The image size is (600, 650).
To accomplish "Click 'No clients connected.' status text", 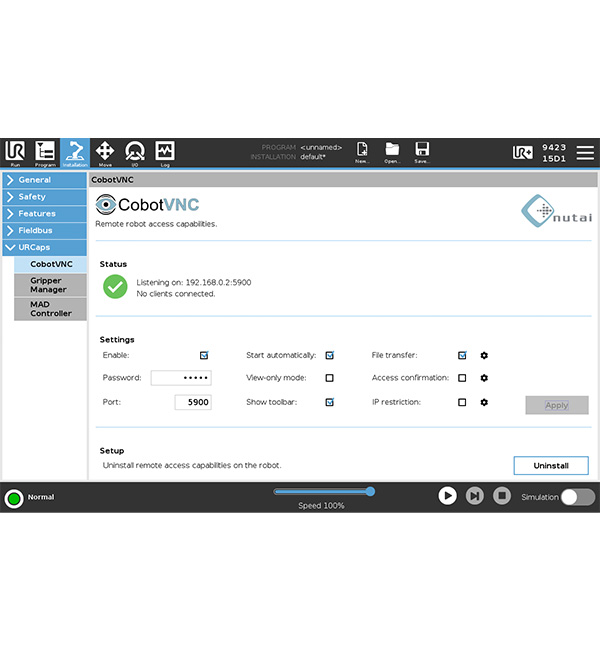I will pyautogui.click(x=176, y=293).
